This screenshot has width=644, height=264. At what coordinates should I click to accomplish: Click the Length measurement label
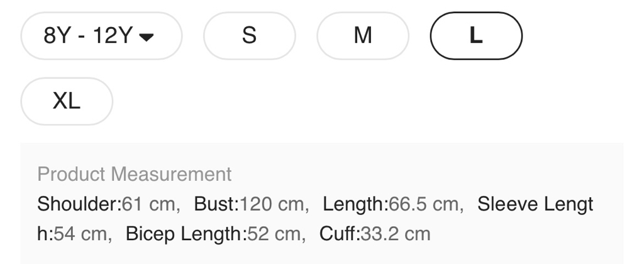click(x=354, y=204)
